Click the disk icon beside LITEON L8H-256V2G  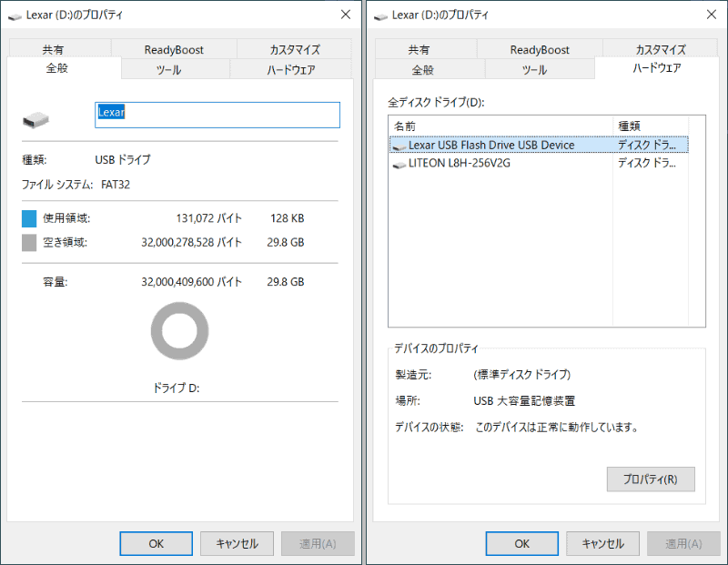tap(399, 163)
